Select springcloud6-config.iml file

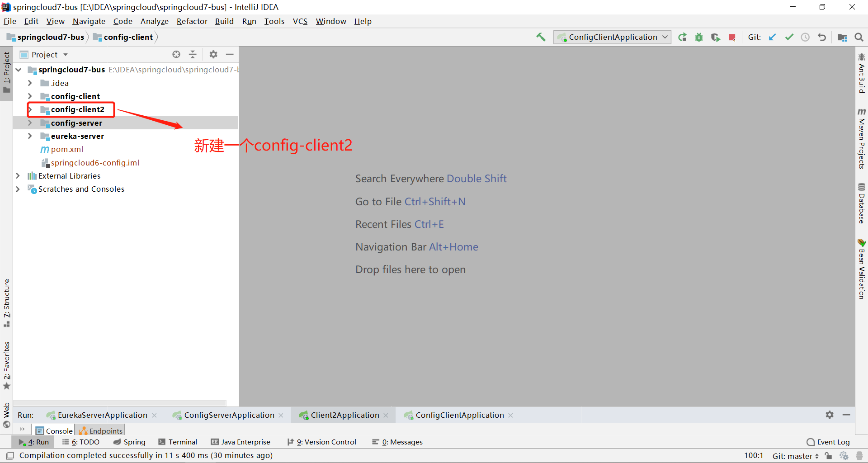[x=94, y=163]
